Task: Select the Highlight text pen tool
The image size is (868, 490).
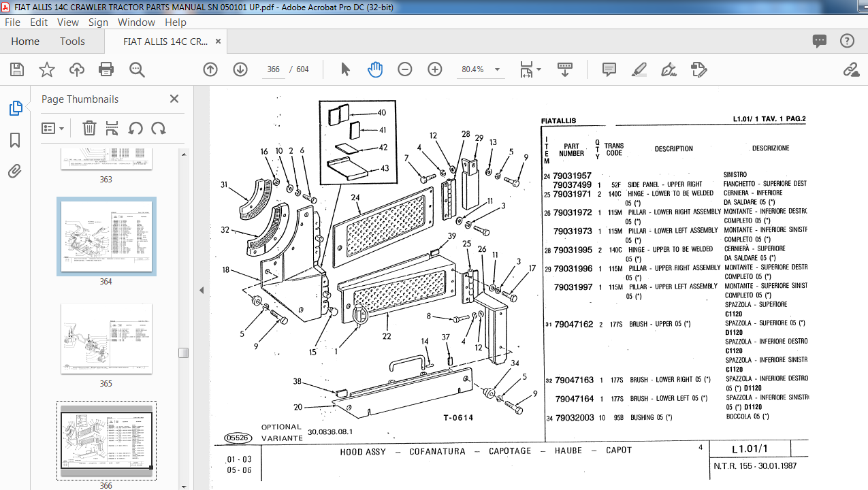Action: (x=639, y=69)
